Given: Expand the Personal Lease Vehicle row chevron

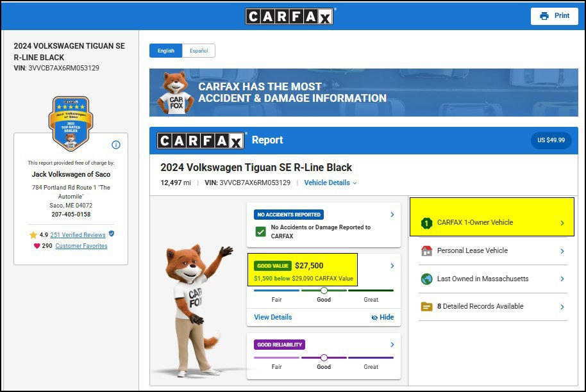Looking at the screenshot, I should tap(562, 251).
